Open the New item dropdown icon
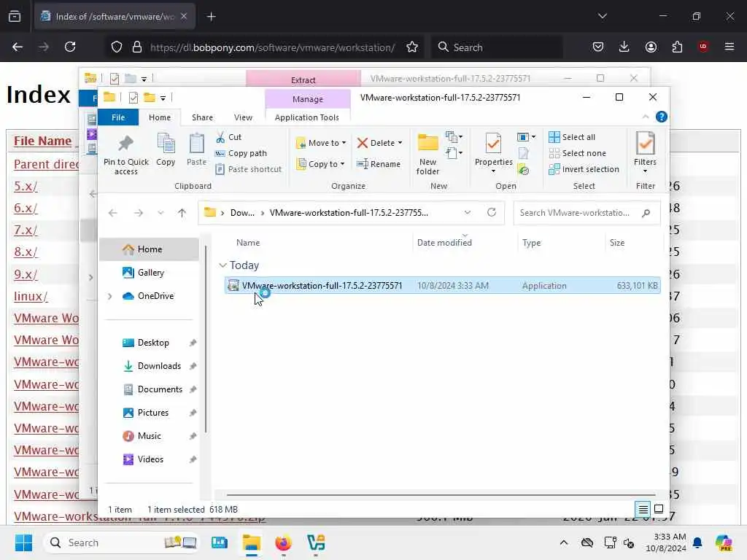Viewport: 747px width, 560px height. click(454, 137)
